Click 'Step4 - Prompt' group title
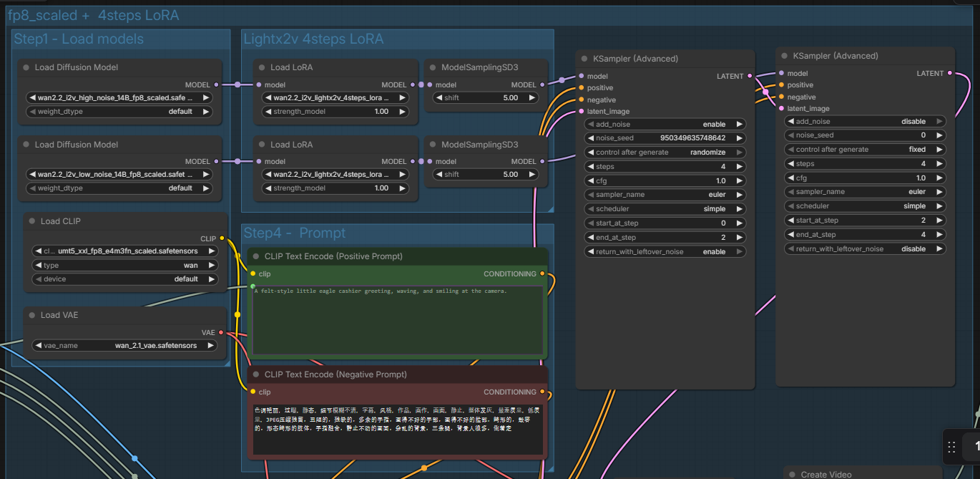Viewport: 980px width, 479px height. coord(295,233)
